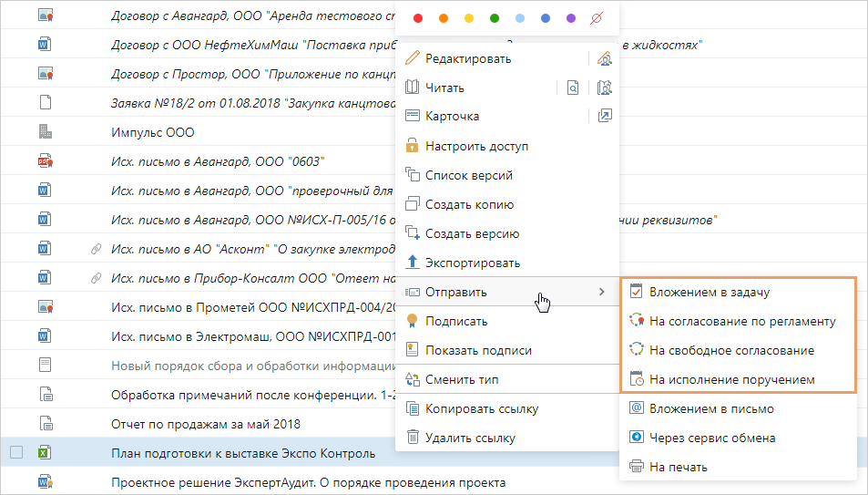
Task: Clear color label with crossed-out circle
Action: pyautogui.click(x=597, y=18)
